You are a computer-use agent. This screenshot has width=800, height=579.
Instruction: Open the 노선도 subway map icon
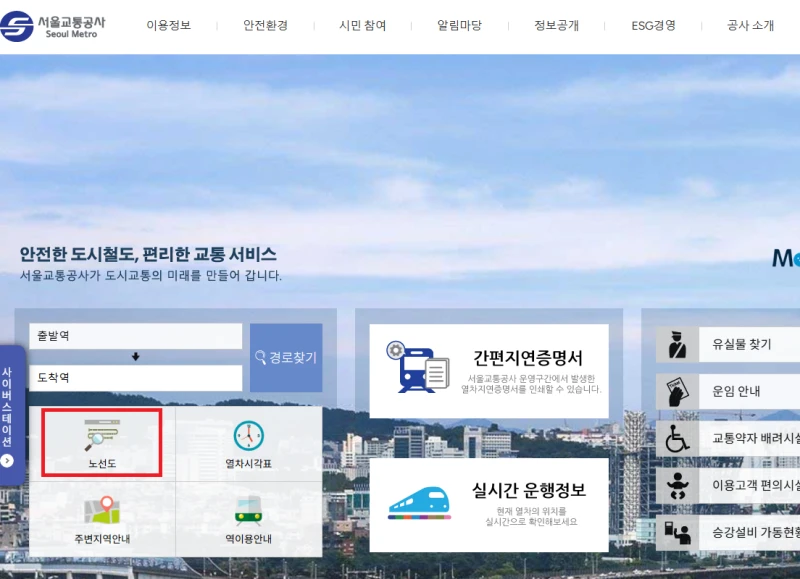click(x=100, y=443)
